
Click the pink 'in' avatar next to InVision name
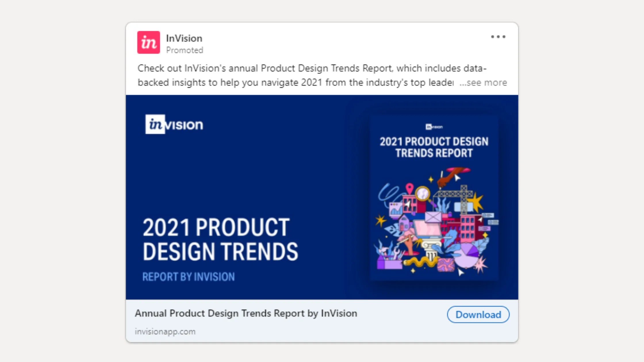coord(148,43)
